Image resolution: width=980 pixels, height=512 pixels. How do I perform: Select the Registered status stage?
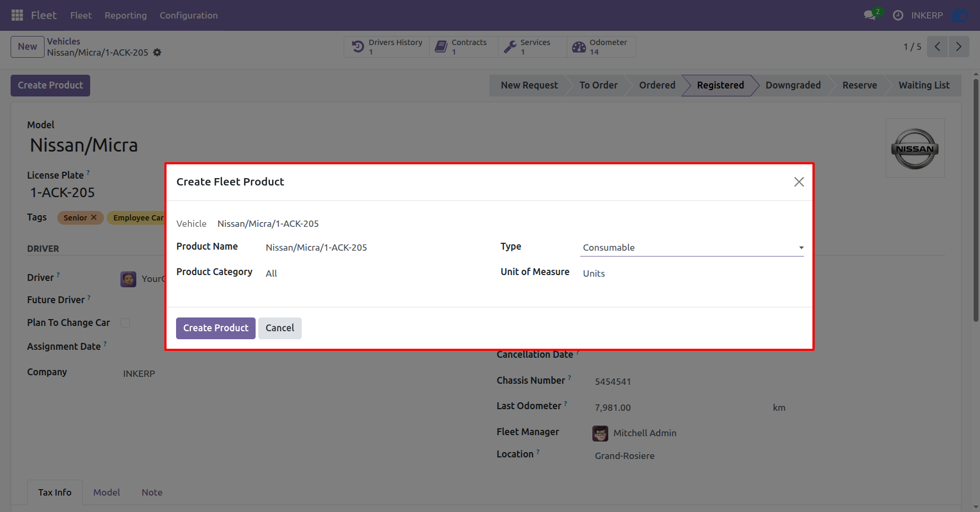click(720, 85)
